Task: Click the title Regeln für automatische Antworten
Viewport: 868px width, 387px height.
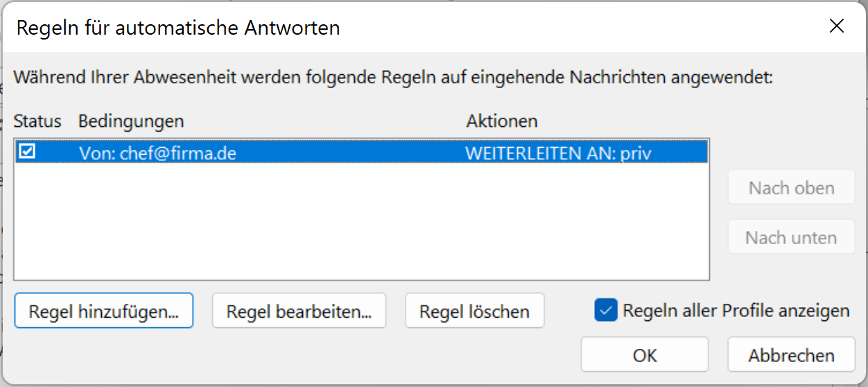Action: (x=178, y=28)
